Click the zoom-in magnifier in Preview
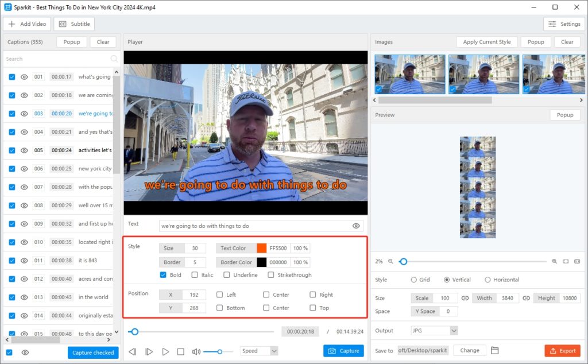The height and width of the screenshot is (364, 588). pyautogui.click(x=554, y=261)
